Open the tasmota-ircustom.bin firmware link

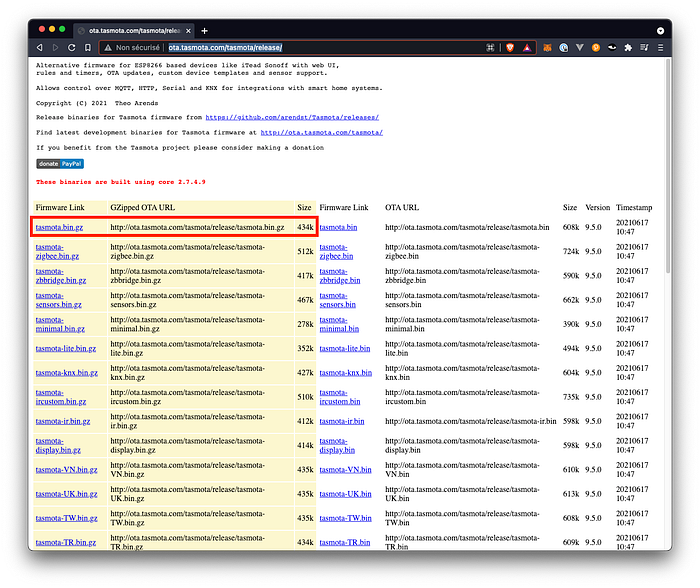tap(340, 397)
